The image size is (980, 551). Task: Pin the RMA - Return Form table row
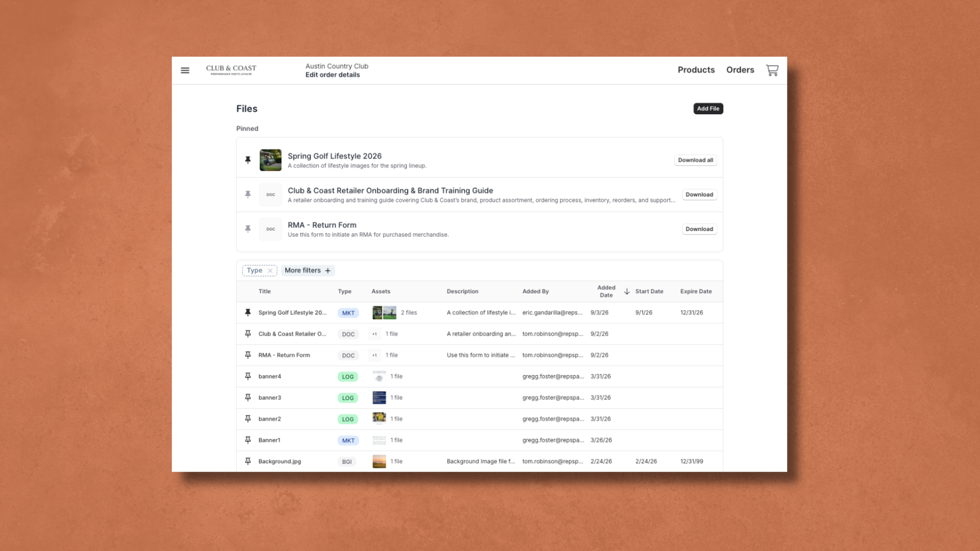248,355
